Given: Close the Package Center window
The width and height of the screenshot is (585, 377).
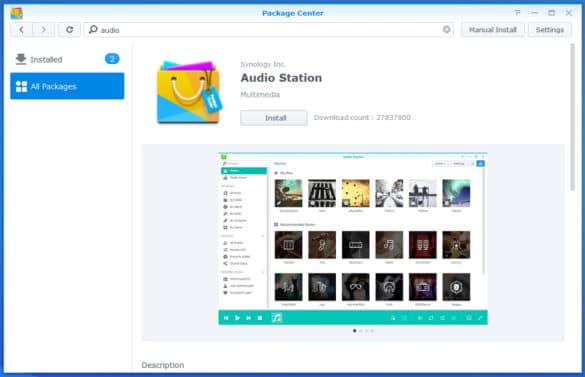Looking at the screenshot, I should 569,13.
